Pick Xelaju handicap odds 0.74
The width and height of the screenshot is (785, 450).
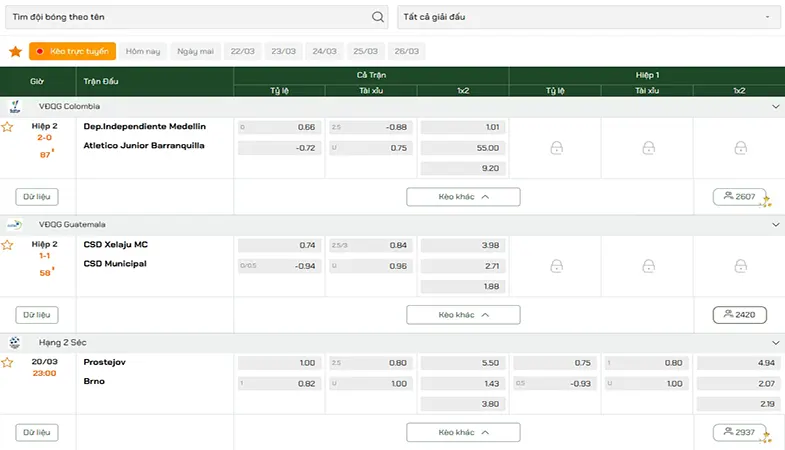tap(279, 245)
